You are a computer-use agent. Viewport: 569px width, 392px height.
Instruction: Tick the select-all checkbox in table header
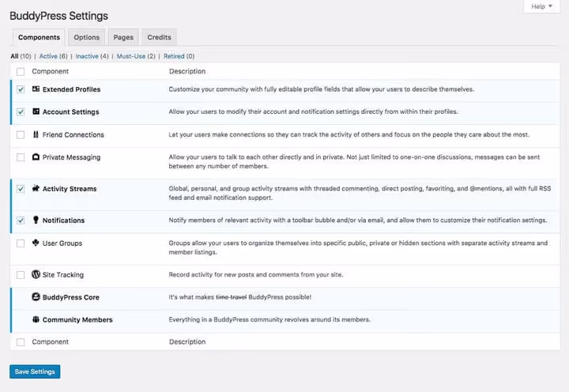[21, 71]
